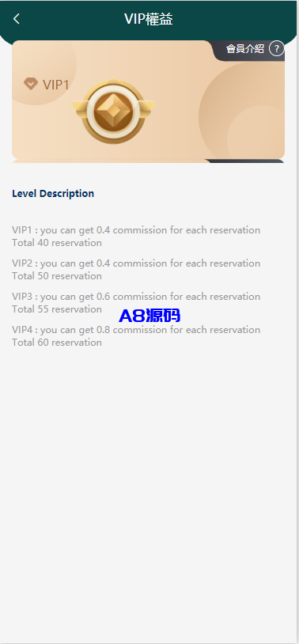Select the VIP4 0.8 commission line

[136, 330]
